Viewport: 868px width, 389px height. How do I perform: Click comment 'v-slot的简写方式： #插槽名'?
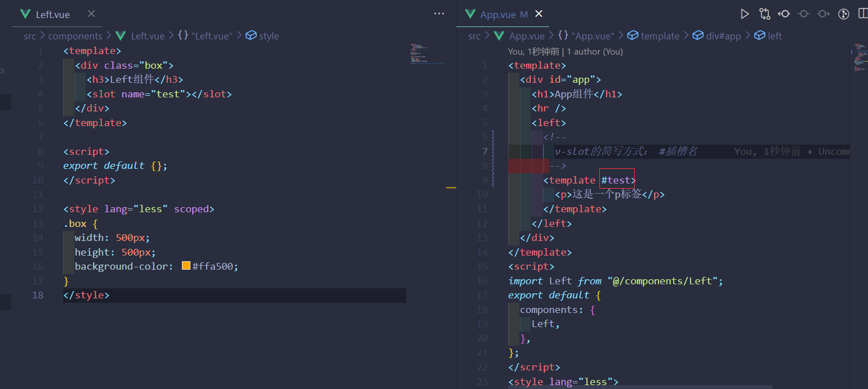(x=626, y=151)
